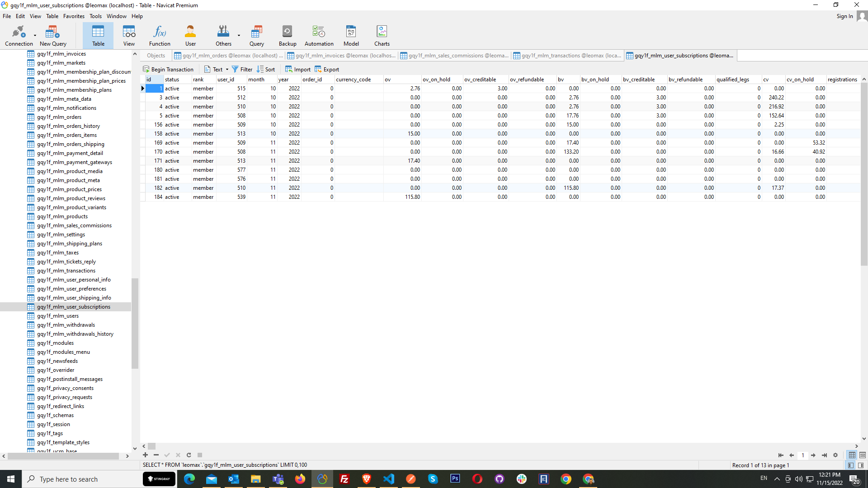Click the Export button
Viewport: 868px width, 488px height.
click(x=327, y=69)
